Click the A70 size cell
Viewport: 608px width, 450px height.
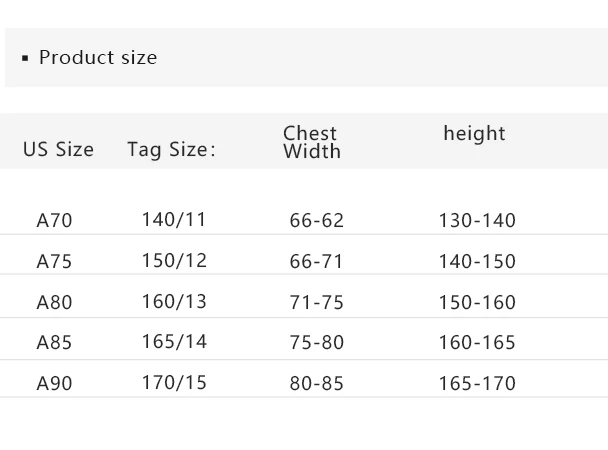[54, 220]
